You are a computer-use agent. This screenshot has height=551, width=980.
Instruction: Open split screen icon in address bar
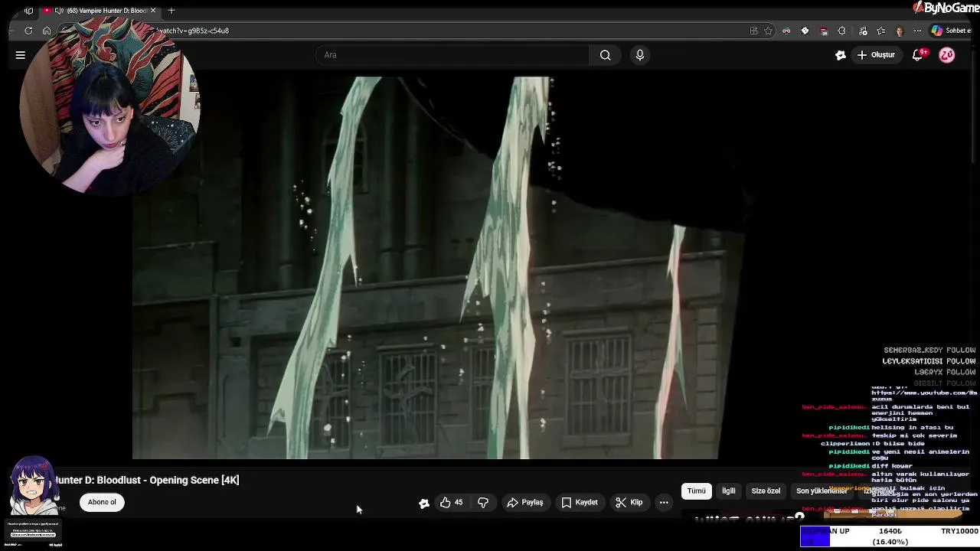coord(753,31)
